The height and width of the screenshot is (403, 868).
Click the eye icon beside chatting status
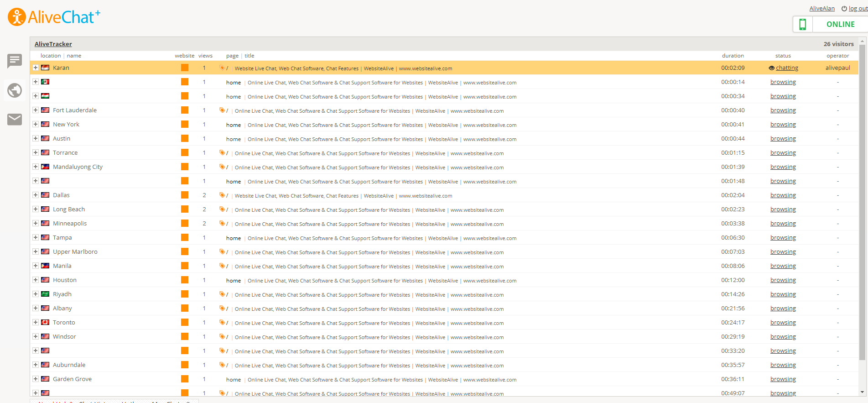coord(772,68)
